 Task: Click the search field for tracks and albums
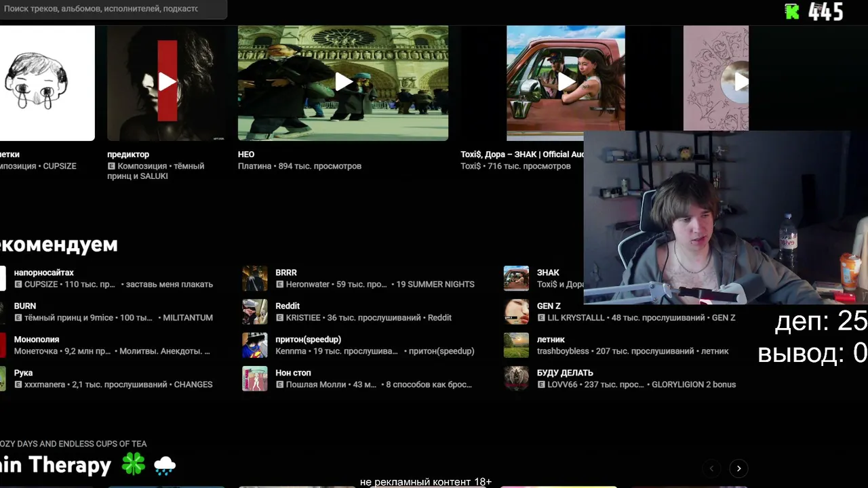coord(113,9)
